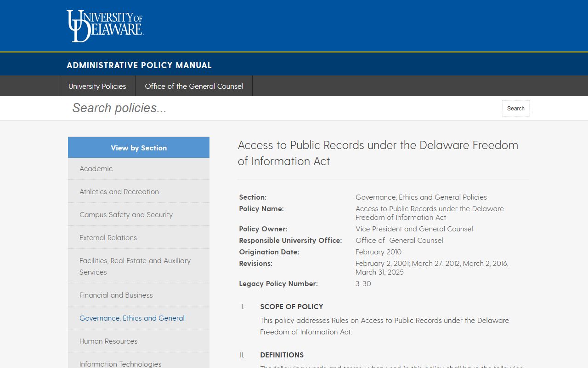Click the 'Responsible University Office:' label
The width and height of the screenshot is (588, 368).
pyautogui.click(x=290, y=240)
